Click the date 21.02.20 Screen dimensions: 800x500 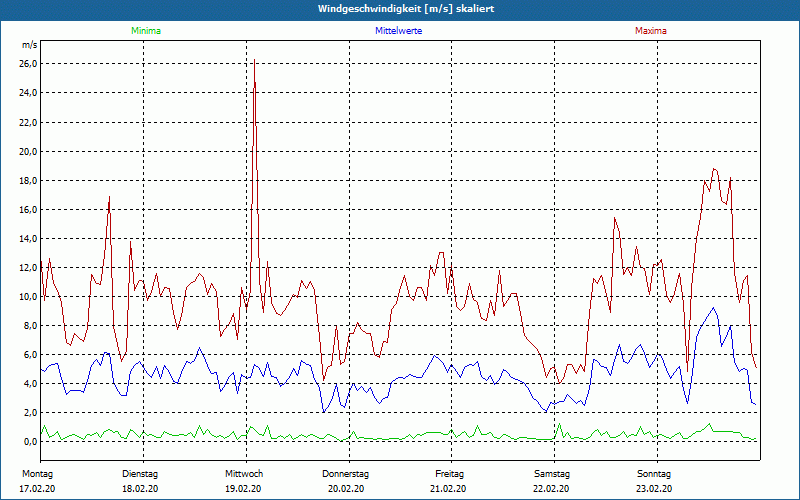448,489
